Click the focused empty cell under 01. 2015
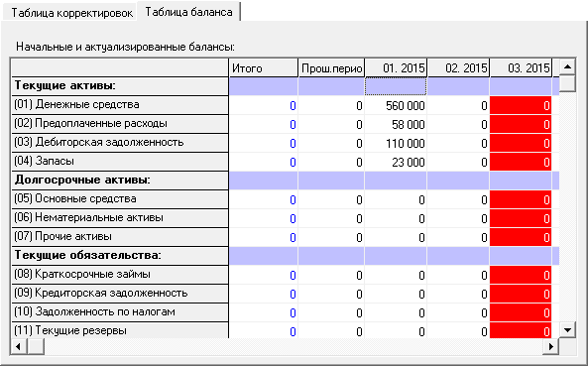Viewport: 588px width, 366px height. click(x=396, y=86)
